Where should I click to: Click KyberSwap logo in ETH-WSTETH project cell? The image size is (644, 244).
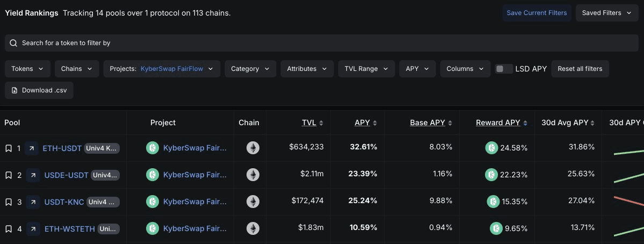click(153, 229)
